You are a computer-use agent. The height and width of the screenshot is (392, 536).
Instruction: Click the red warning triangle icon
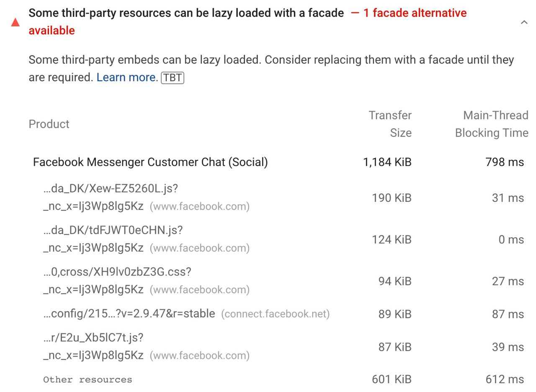pyautogui.click(x=15, y=22)
